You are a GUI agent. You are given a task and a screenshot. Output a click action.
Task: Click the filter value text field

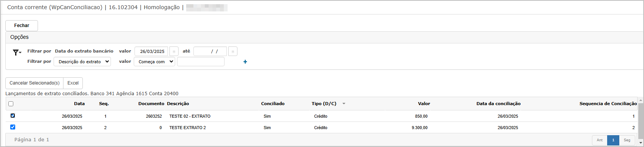(201, 62)
